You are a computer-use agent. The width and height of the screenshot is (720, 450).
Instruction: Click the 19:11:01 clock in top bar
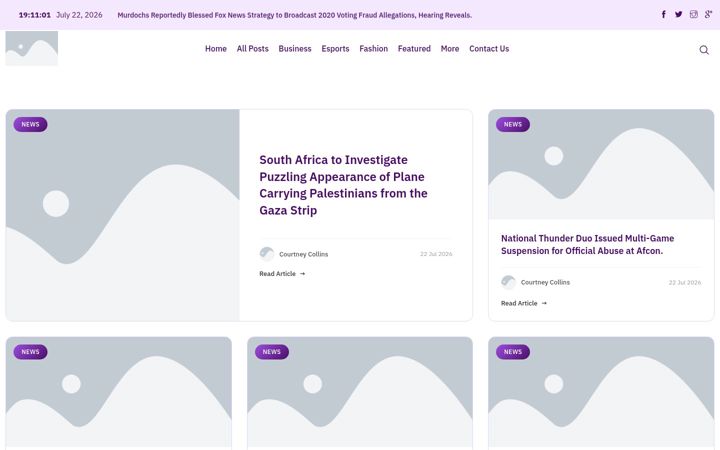(35, 15)
